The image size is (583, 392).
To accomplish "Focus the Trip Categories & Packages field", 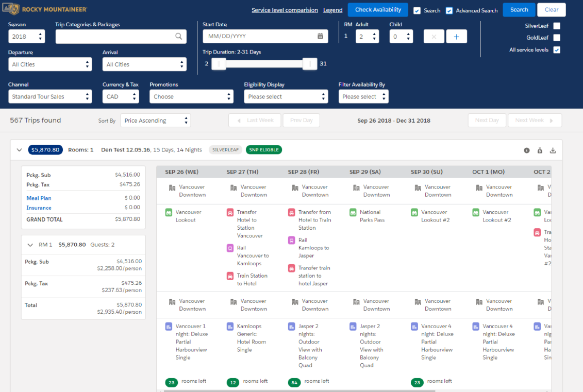I will (121, 37).
